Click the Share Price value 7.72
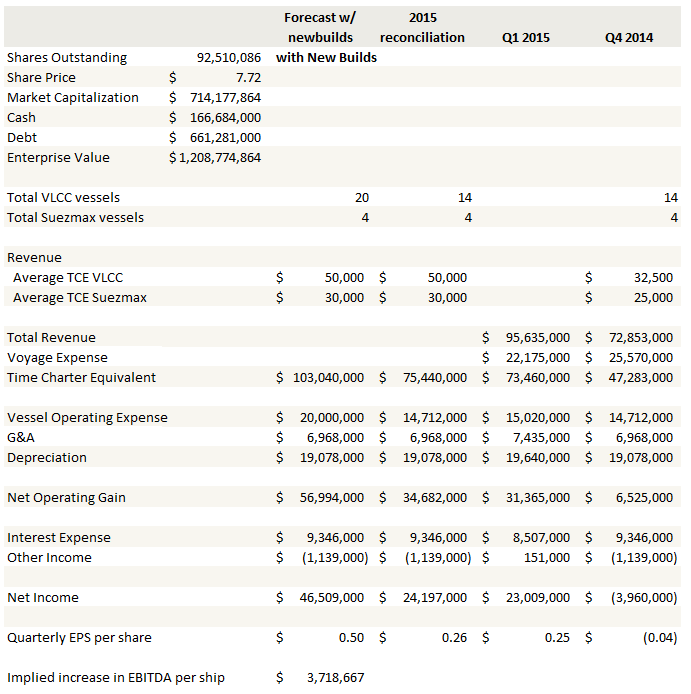 [247, 78]
